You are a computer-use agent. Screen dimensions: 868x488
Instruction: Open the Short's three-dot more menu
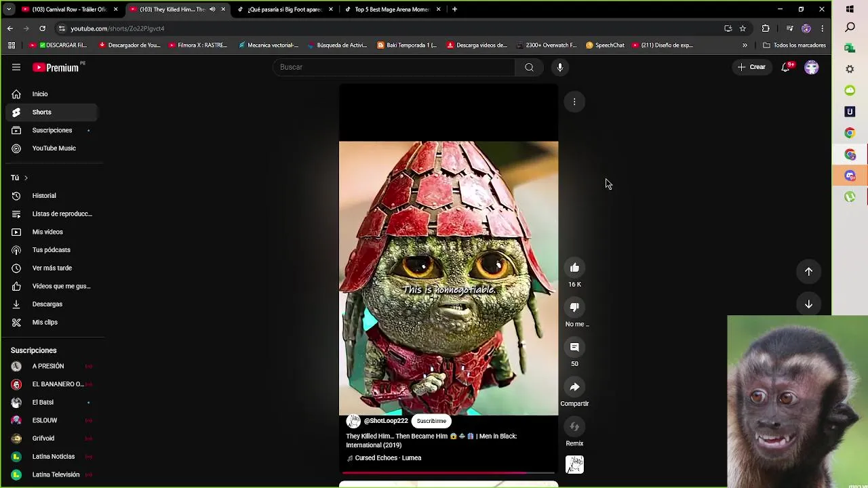(574, 102)
